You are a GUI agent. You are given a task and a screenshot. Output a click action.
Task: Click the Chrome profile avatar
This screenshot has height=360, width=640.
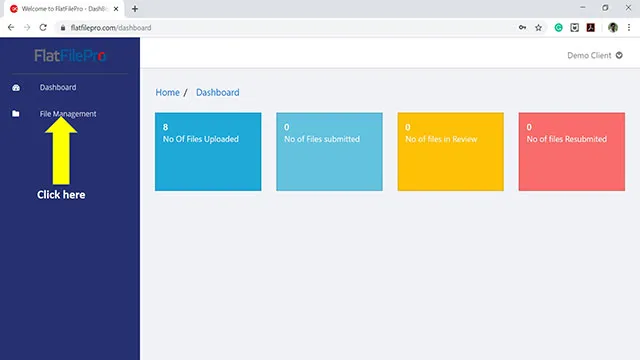coord(613,28)
